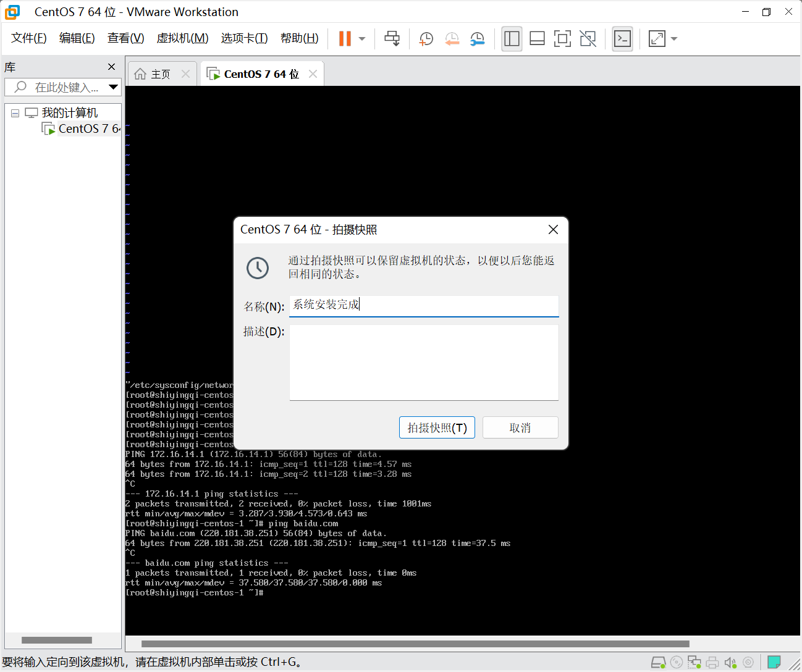Click the library panel horizontal scrollbar
This screenshot has width=802, height=672.
point(57,640)
